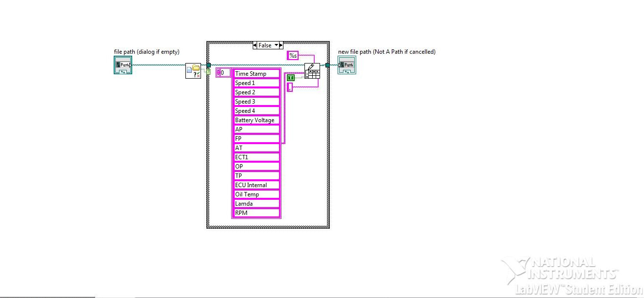The image size is (644, 298).
Task: Select the Battery Voltage string constant
Action: [x=255, y=120]
